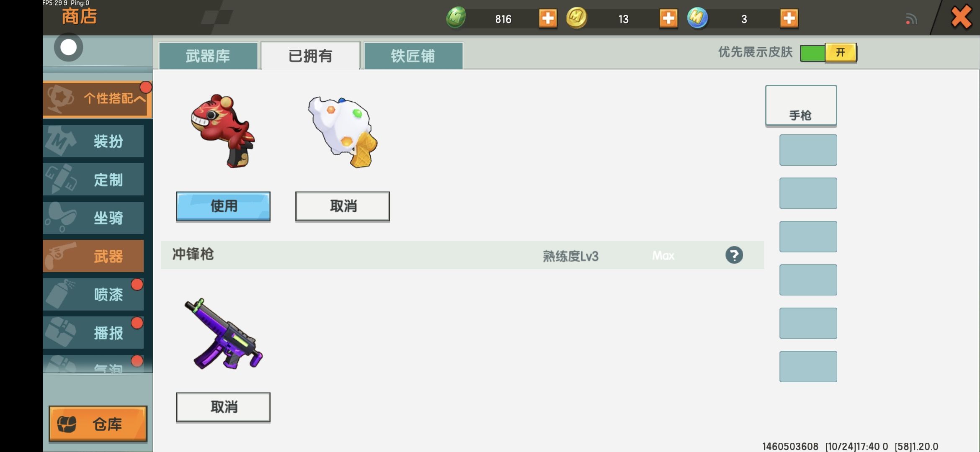Screen dimensions: 980x452
Task: Add more blue coin currency
Action: coord(789,18)
